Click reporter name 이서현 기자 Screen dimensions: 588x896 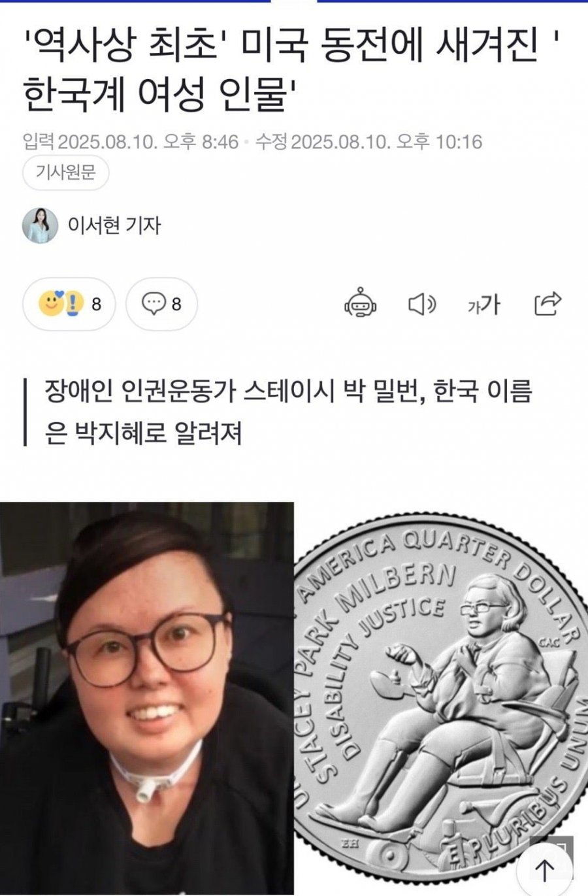tap(114, 225)
